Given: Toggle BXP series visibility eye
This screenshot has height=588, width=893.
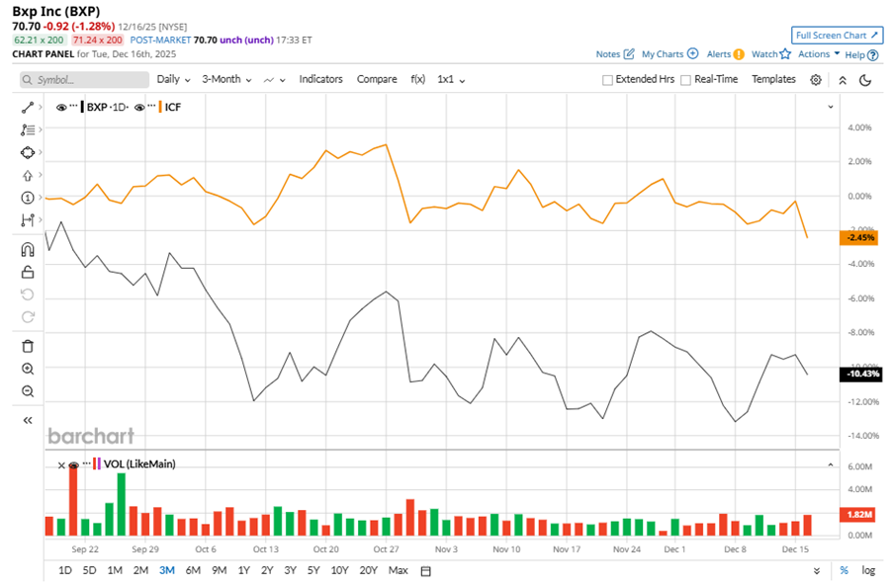Looking at the screenshot, I should [x=61, y=107].
